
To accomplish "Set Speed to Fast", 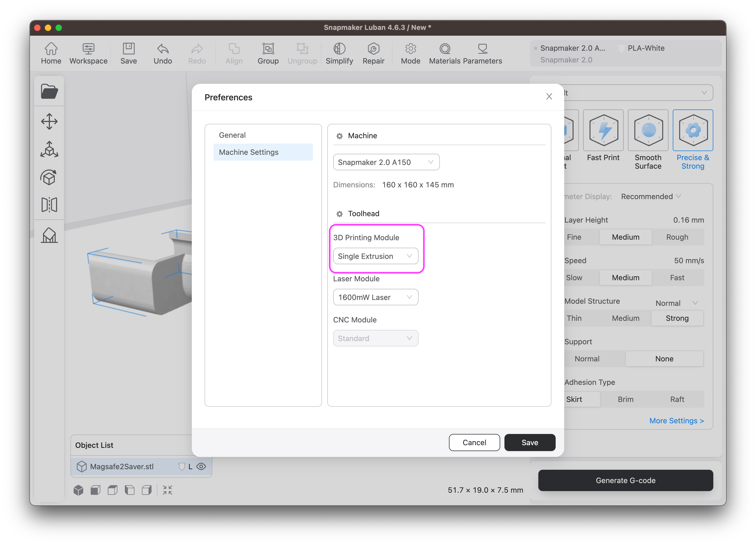I will point(678,278).
